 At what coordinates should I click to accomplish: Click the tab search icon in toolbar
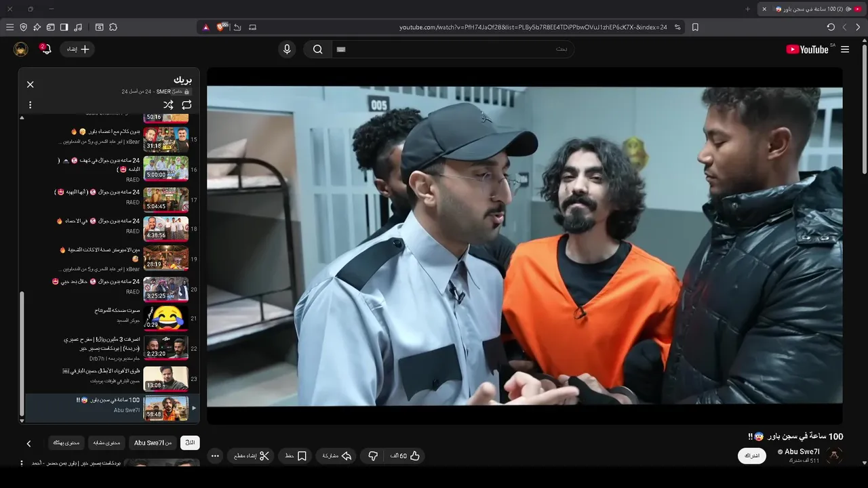(x=100, y=27)
